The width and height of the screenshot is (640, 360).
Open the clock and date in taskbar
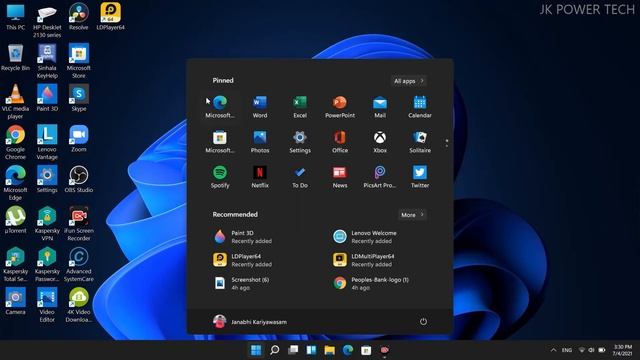point(622,350)
